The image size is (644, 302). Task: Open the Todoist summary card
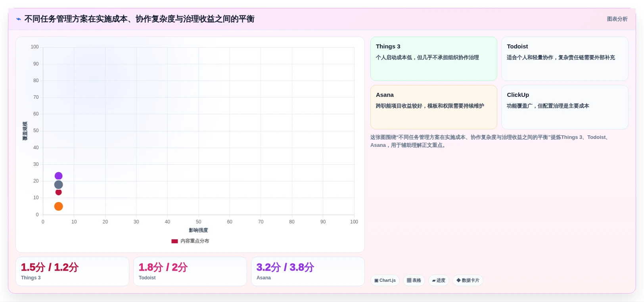point(565,59)
